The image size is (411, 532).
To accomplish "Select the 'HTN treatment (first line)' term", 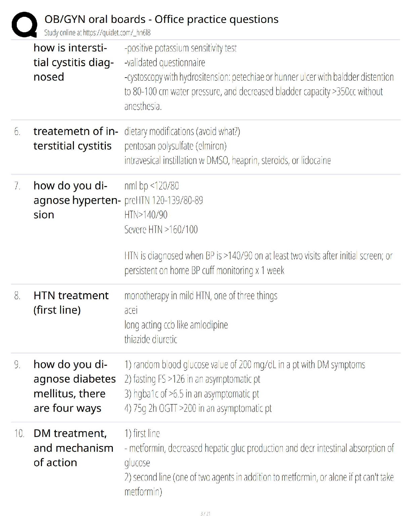I will click(71, 303).
